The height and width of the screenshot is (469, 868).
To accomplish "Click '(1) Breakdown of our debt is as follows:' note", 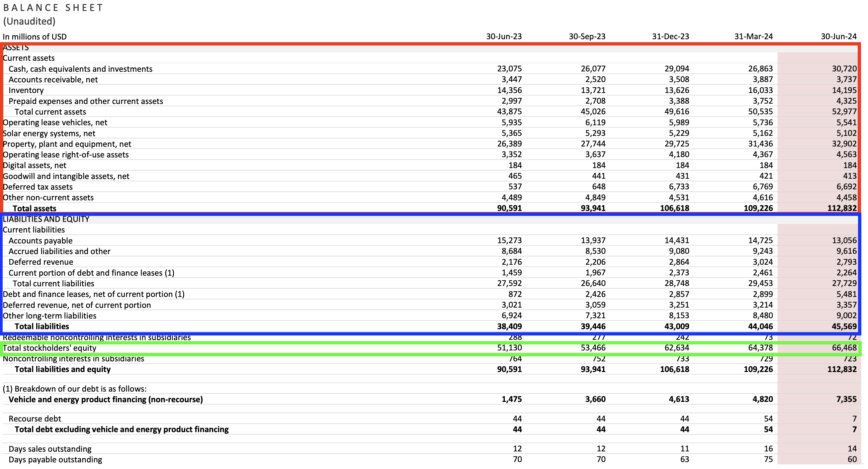I will (x=75, y=389).
